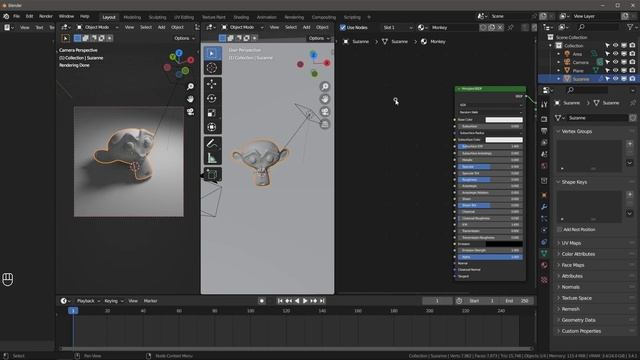640x360 pixels.
Task: Click the Base Color white swatch
Action: 504,120
